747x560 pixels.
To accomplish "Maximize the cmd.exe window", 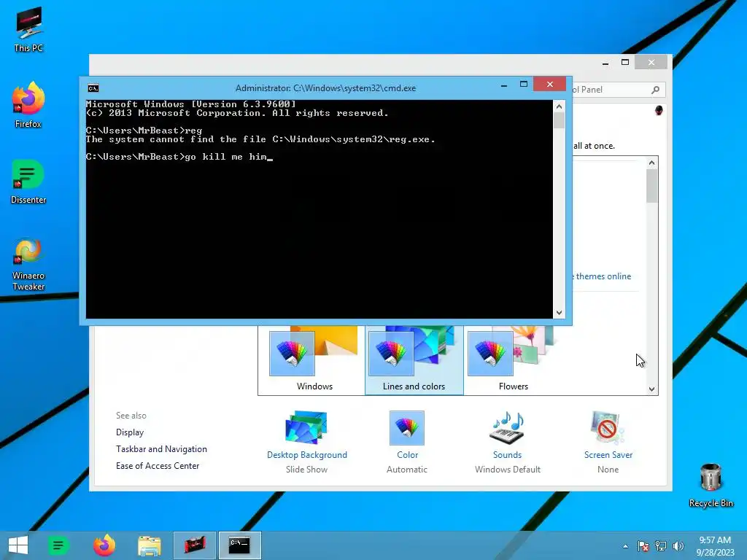I will click(524, 85).
